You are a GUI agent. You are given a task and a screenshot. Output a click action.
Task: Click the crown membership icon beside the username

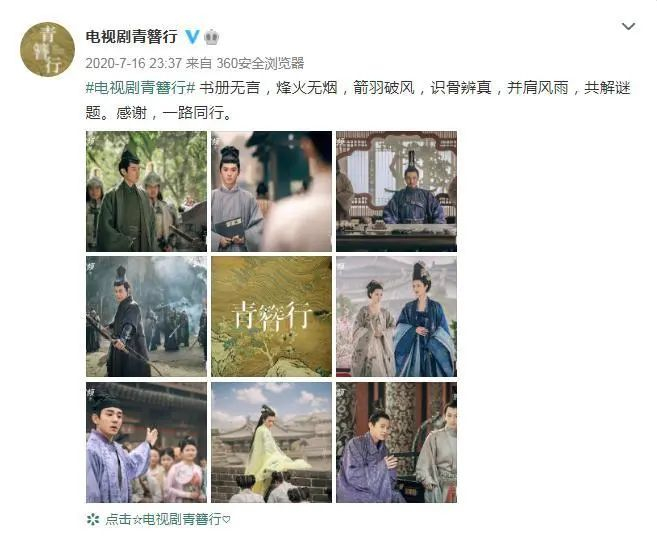point(212,37)
